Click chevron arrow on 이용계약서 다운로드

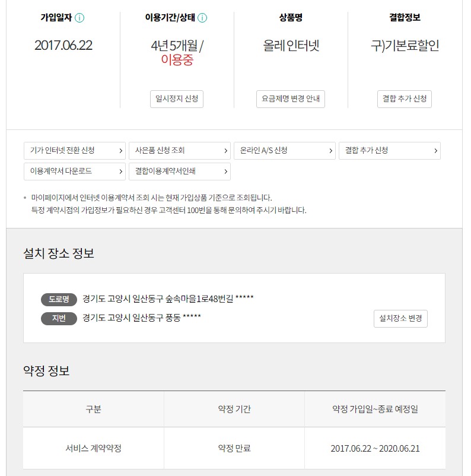pos(121,172)
